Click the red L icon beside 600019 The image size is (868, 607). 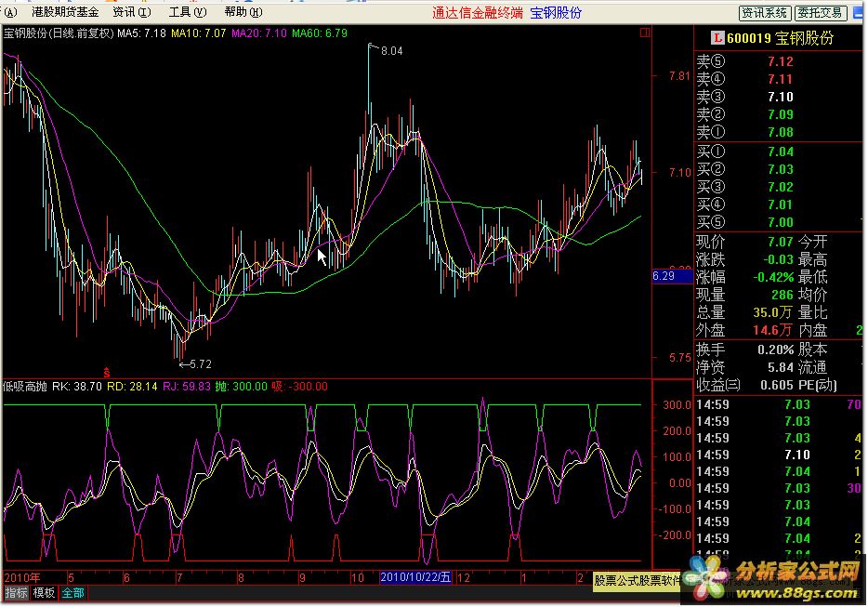(717, 38)
